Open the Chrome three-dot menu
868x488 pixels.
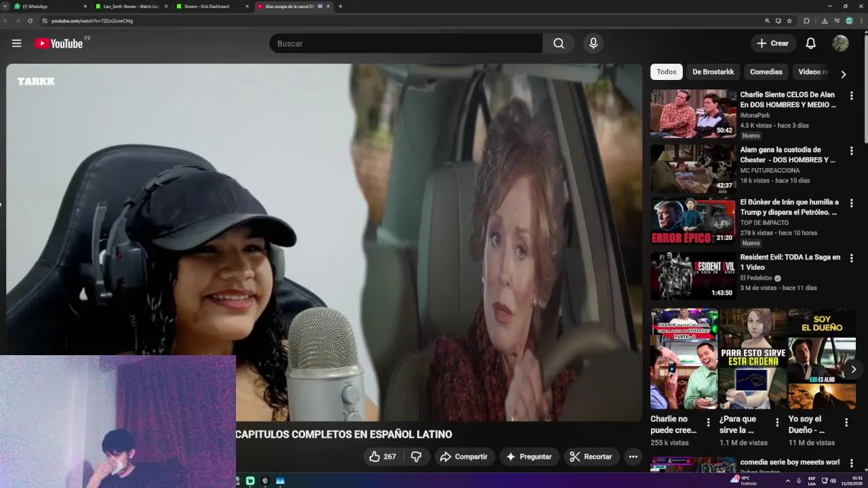coord(861,21)
